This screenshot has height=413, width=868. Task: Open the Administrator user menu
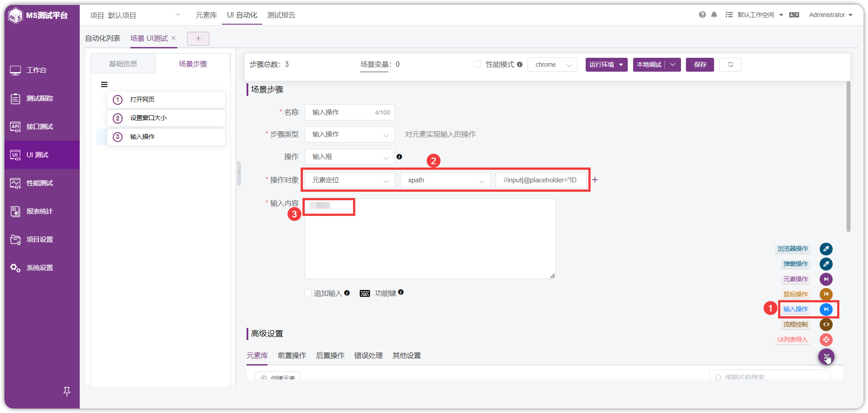pyautogui.click(x=830, y=15)
